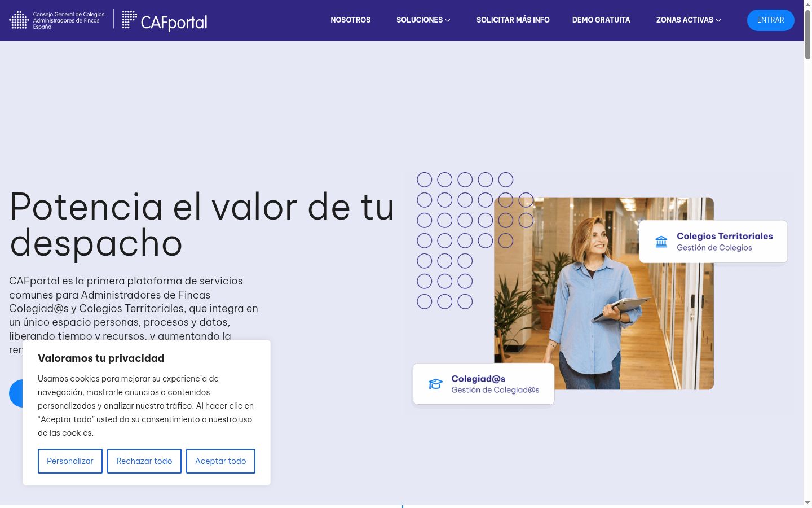Click the Entrar login button
Image resolution: width=812 pixels, height=508 pixels.
coord(771,20)
